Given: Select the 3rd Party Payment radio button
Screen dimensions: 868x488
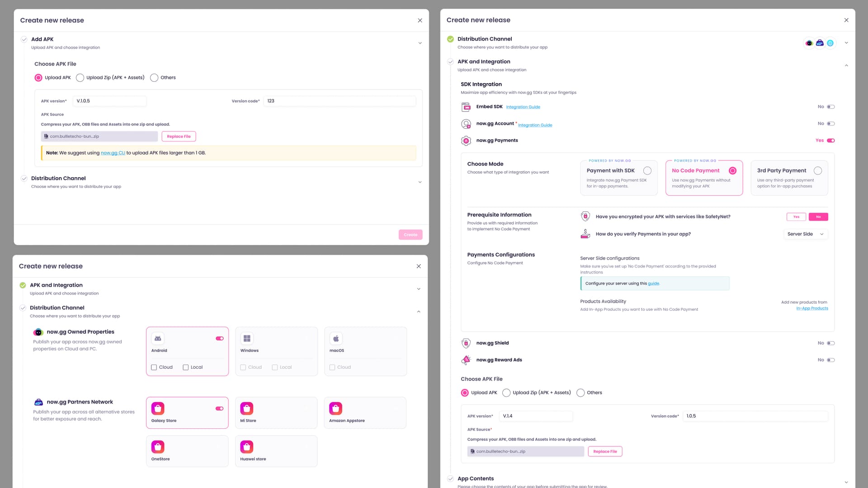Looking at the screenshot, I should [x=818, y=171].
